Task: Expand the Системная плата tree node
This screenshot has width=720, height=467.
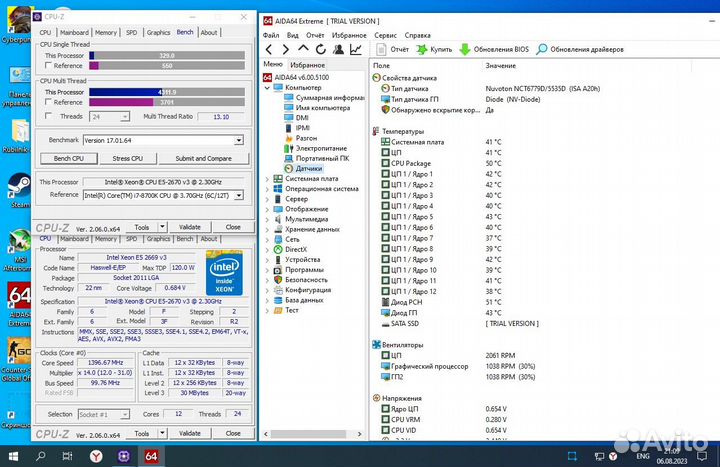Action: tap(267, 179)
